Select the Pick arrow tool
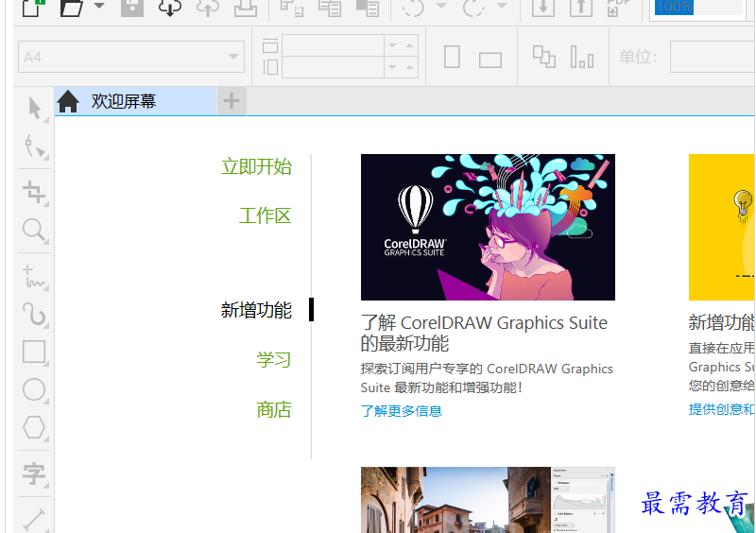The image size is (756, 533). [x=34, y=108]
